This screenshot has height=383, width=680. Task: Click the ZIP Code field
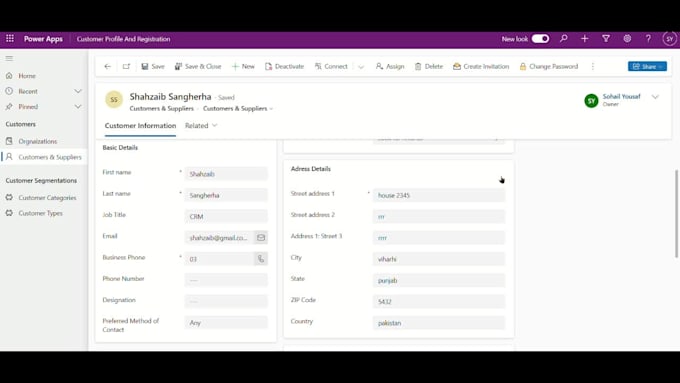[x=439, y=301]
